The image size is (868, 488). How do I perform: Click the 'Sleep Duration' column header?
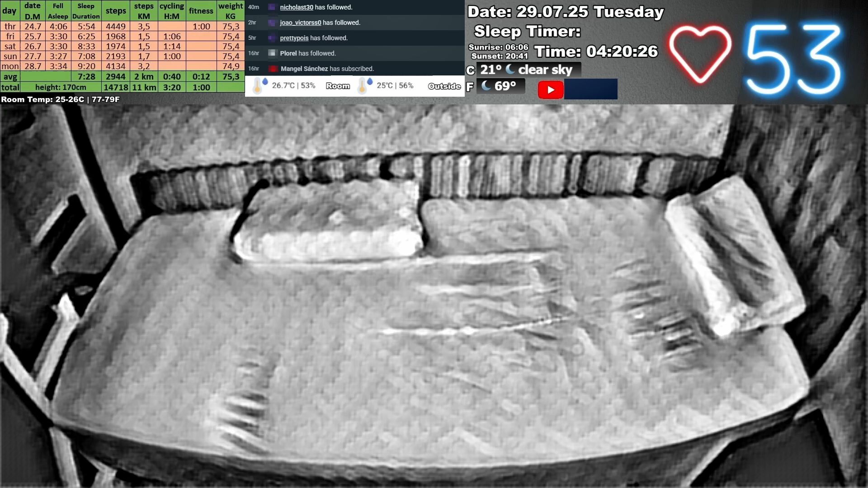click(x=86, y=11)
